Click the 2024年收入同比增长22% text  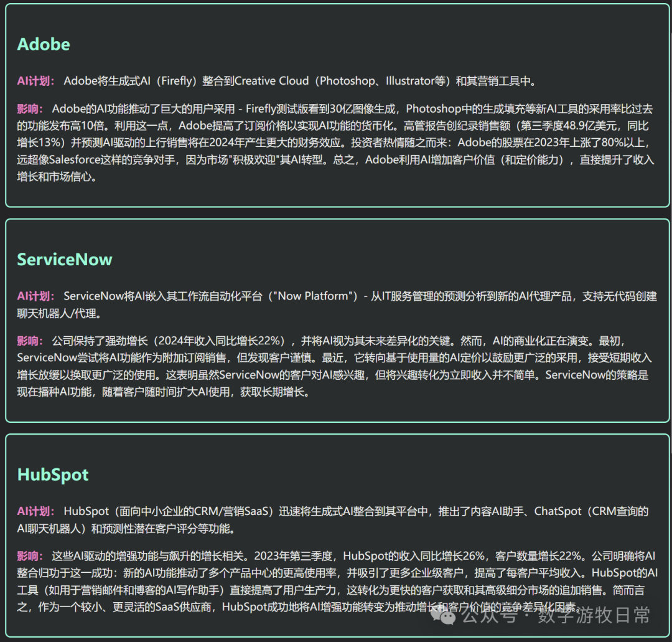click(221, 341)
